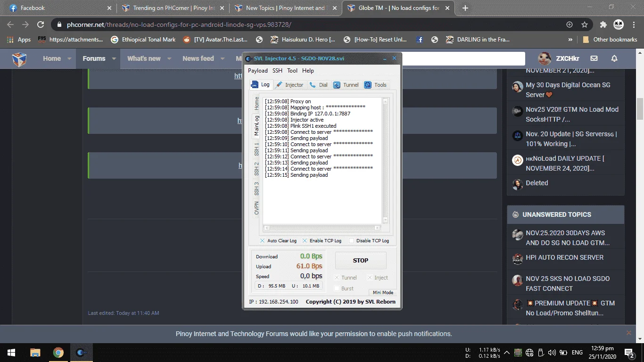The width and height of the screenshot is (644, 362).
Task: Toggle the Inject checkbox
Action: (x=370, y=278)
